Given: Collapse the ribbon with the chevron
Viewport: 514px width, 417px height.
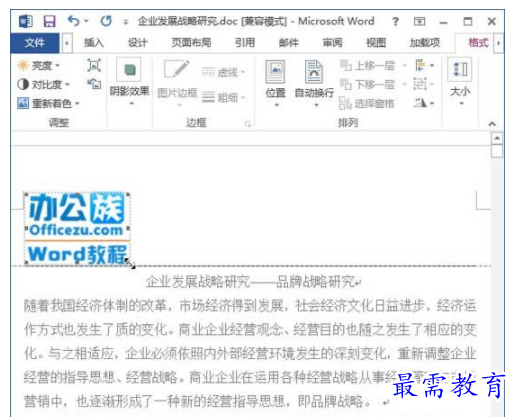Looking at the screenshot, I should (x=492, y=124).
